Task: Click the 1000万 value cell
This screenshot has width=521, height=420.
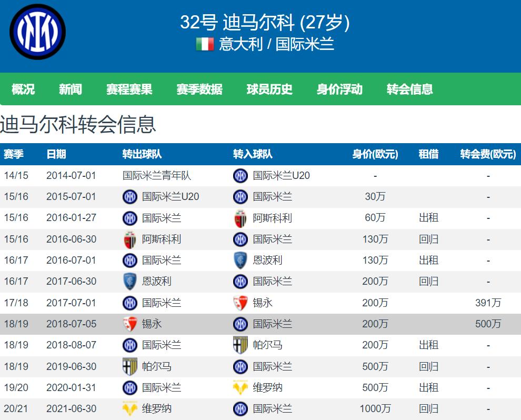Action: pos(375,409)
